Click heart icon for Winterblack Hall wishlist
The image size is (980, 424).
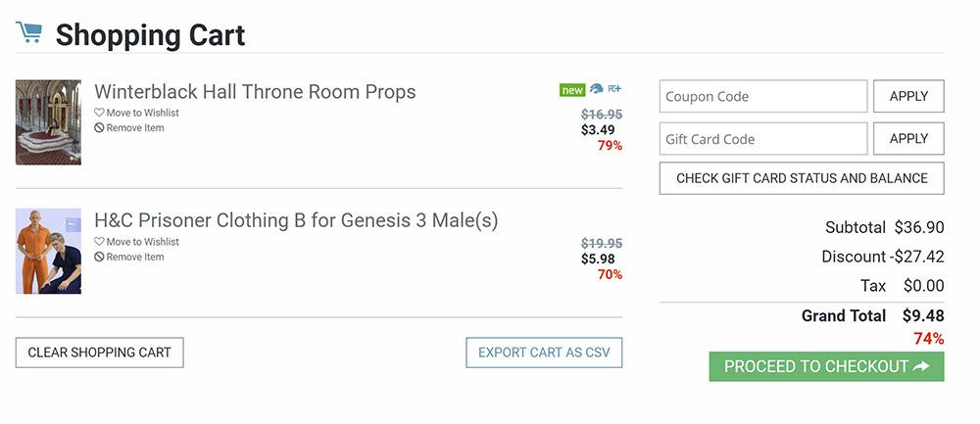[99, 113]
